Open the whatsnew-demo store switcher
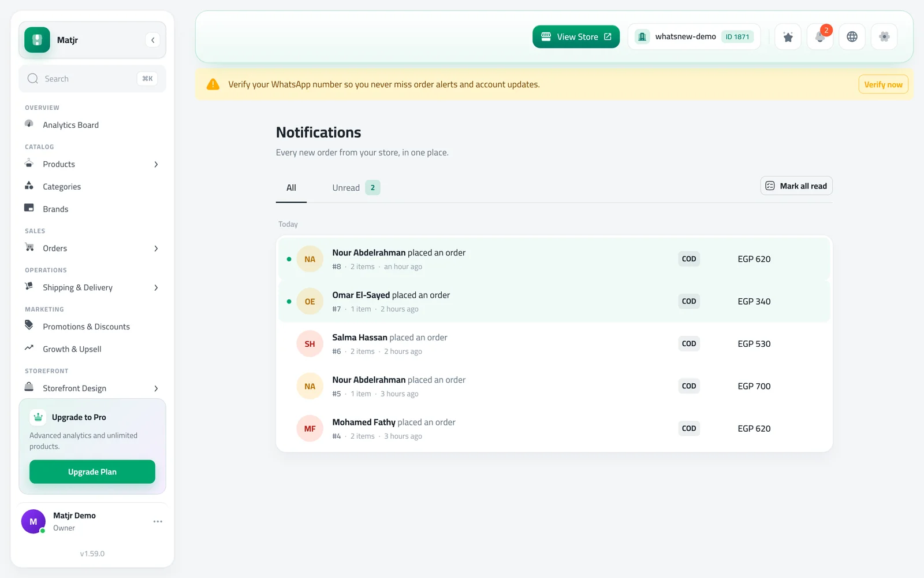924x578 pixels. pos(694,37)
